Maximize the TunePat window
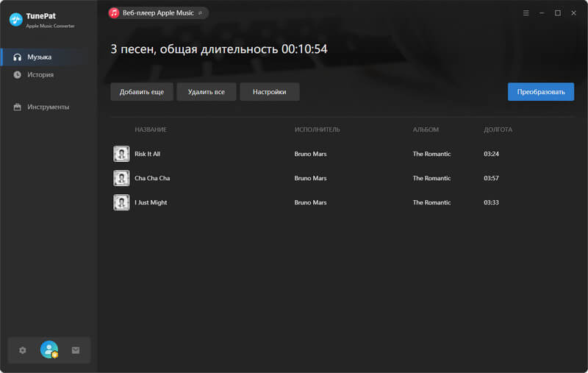The height and width of the screenshot is (373, 588). point(557,13)
